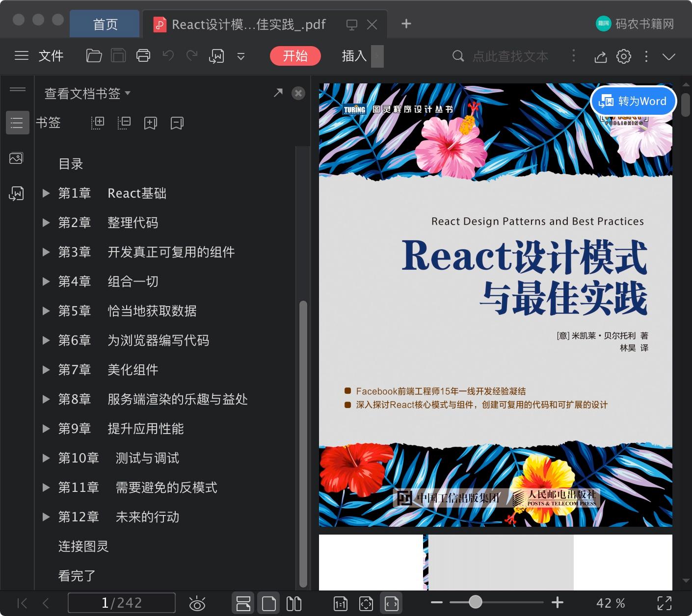Screen dimensions: 692x616
Task: Toggle single page view
Action: 269,603
